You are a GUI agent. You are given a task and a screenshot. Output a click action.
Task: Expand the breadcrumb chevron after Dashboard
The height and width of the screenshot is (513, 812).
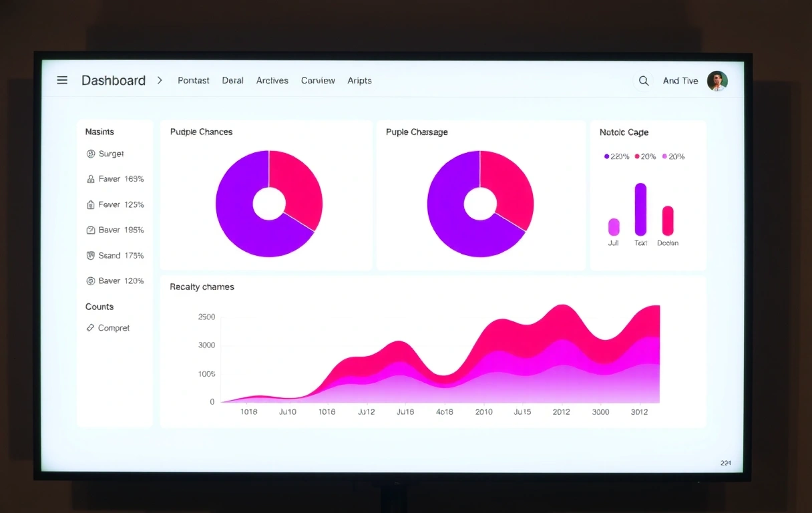tap(160, 80)
